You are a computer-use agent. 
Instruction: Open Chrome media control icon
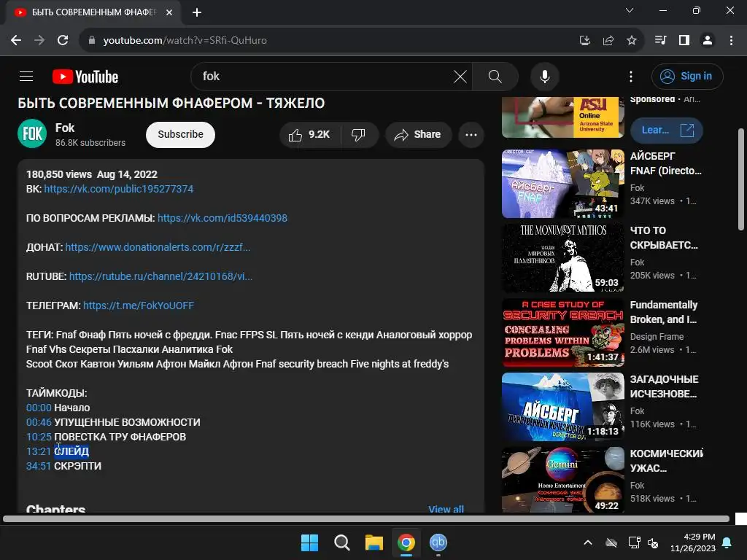(x=660, y=40)
